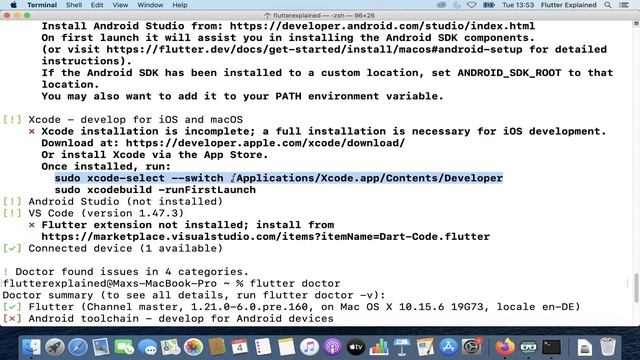The width and height of the screenshot is (640, 360).
Task: Open Photos app in Dock
Action: coord(193,347)
